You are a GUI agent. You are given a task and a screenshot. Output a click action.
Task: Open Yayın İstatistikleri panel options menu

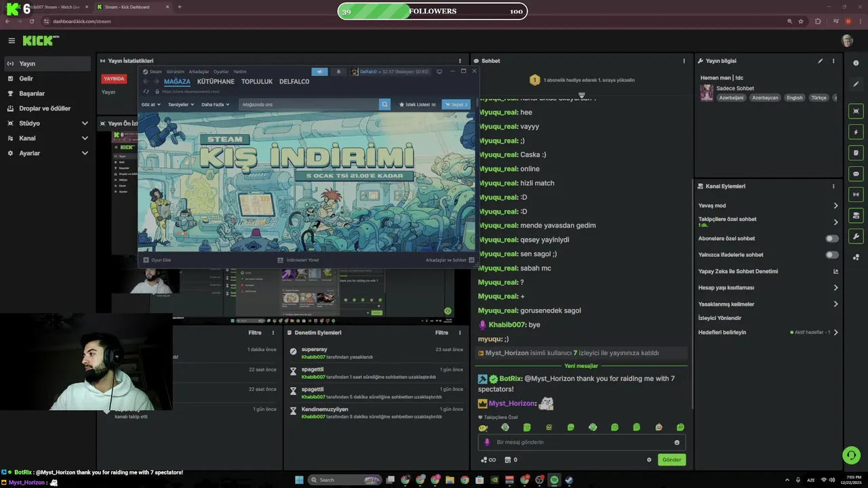pyautogui.click(x=460, y=61)
